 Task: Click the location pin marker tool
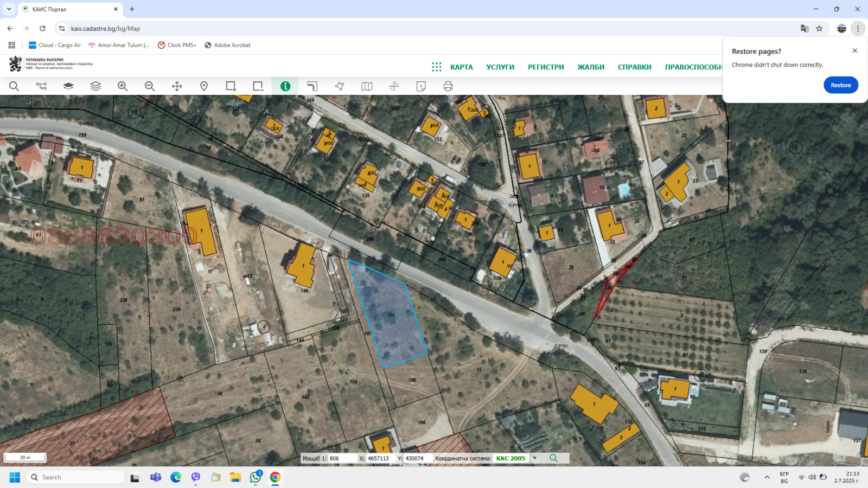pyautogui.click(x=204, y=86)
